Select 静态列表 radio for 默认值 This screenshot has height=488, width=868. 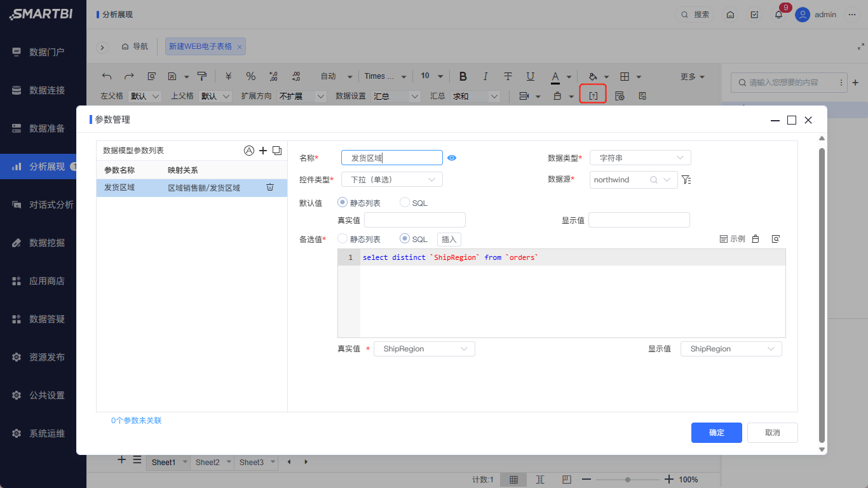coord(342,202)
